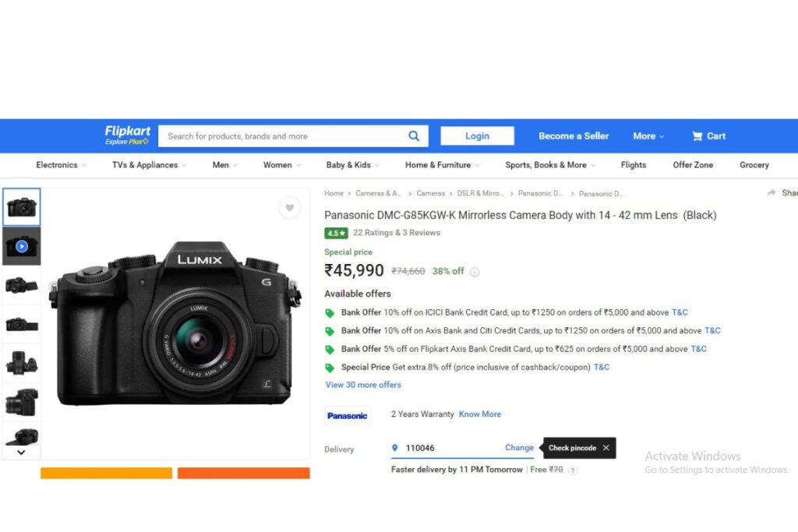Viewport: 798px width, 532px height.
Task: Click the orange button below product image
Action: point(244,473)
